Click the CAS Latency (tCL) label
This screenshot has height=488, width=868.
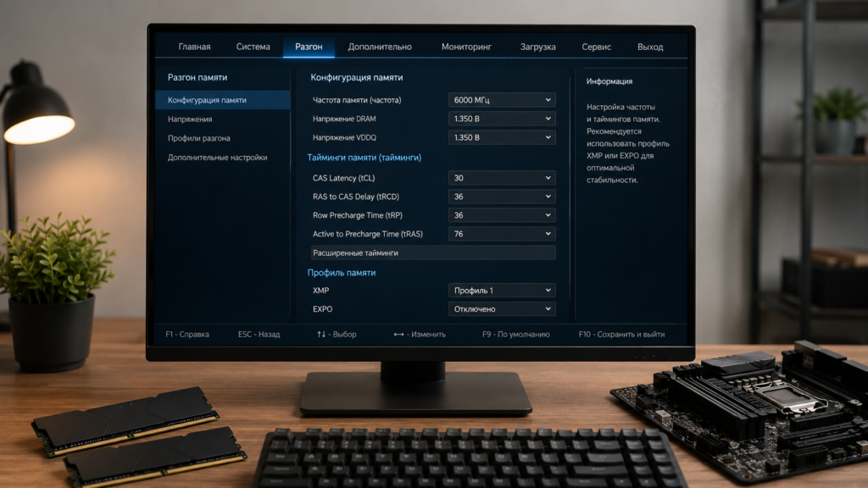click(343, 178)
